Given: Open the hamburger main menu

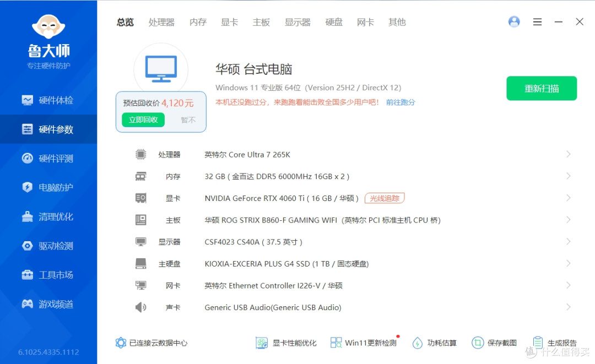Looking at the screenshot, I should [537, 22].
